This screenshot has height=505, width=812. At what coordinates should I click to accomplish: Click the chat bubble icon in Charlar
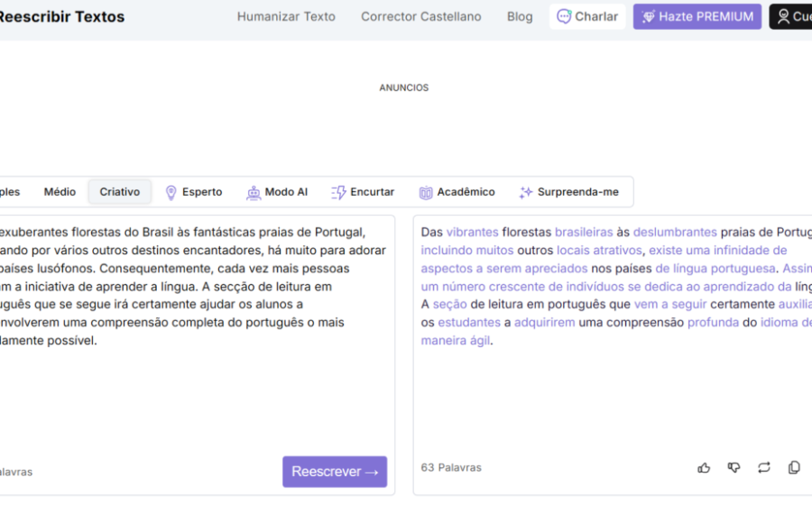(564, 16)
